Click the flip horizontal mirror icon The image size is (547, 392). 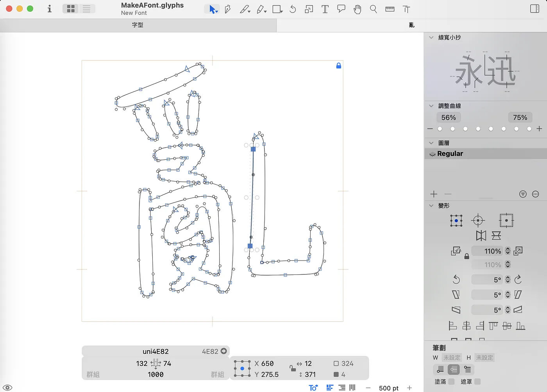pyautogui.click(x=481, y=235)
